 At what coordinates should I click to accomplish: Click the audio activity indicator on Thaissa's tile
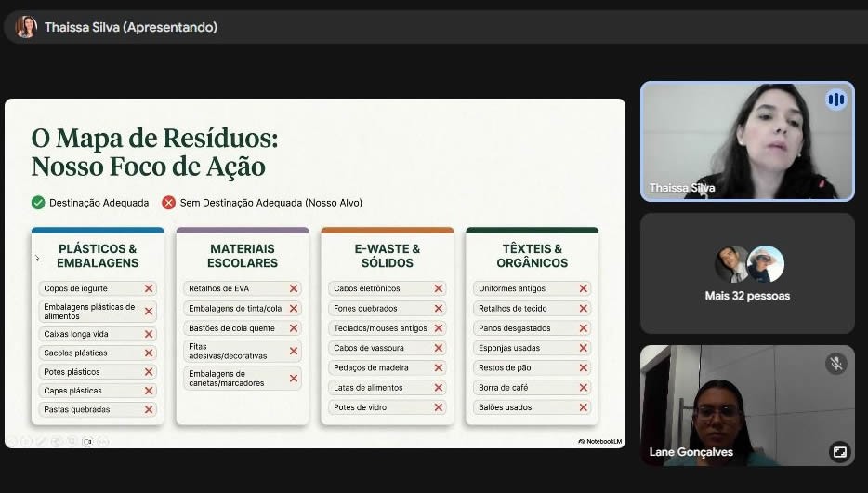tap(835, 100)
